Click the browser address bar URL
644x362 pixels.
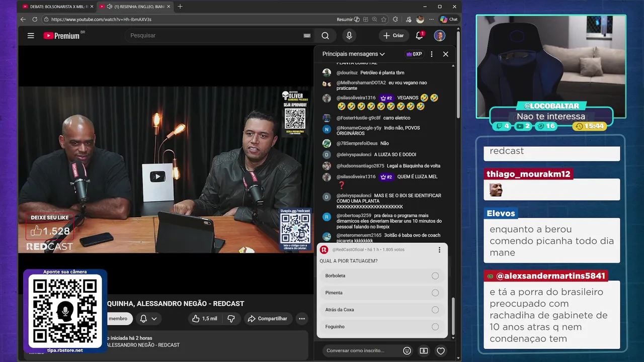click(x=101, y=19)
